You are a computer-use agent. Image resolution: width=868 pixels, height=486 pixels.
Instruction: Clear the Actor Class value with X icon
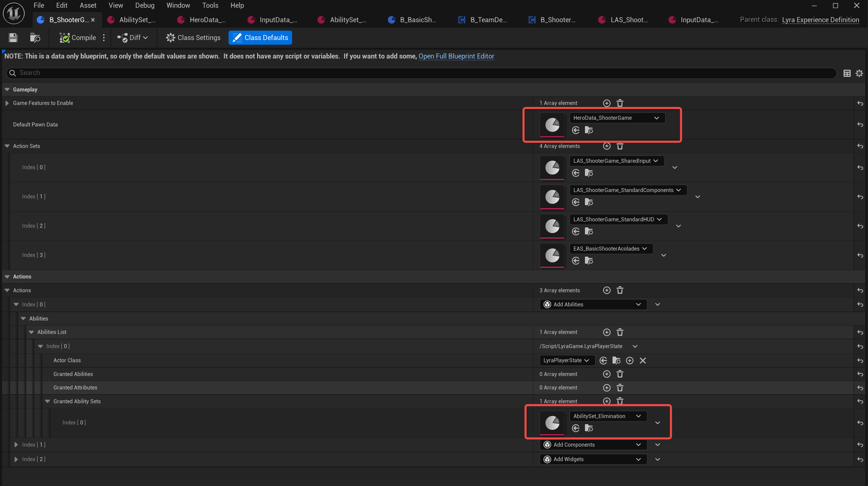(x=643, y=361)
